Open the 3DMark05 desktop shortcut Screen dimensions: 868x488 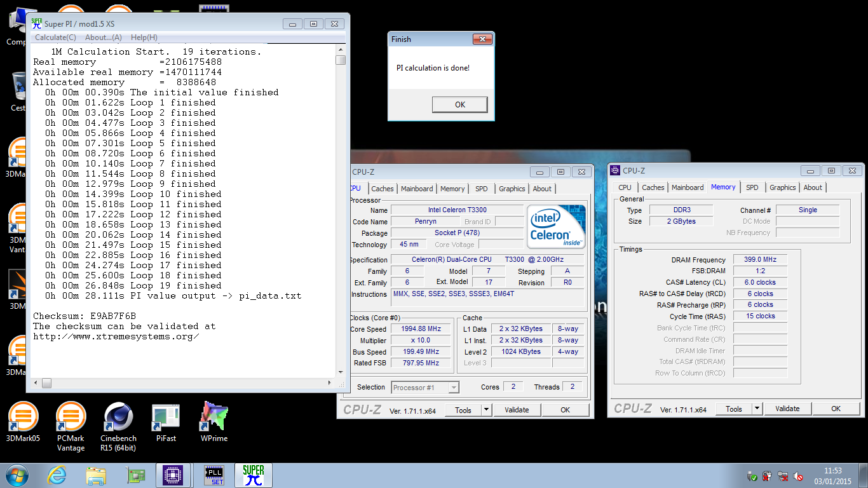[x=23, y=423]
